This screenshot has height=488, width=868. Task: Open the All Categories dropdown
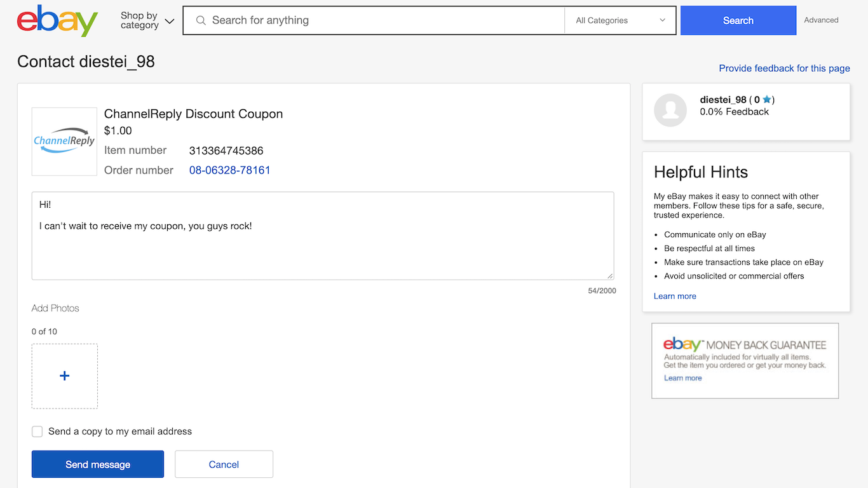point(620,20)
